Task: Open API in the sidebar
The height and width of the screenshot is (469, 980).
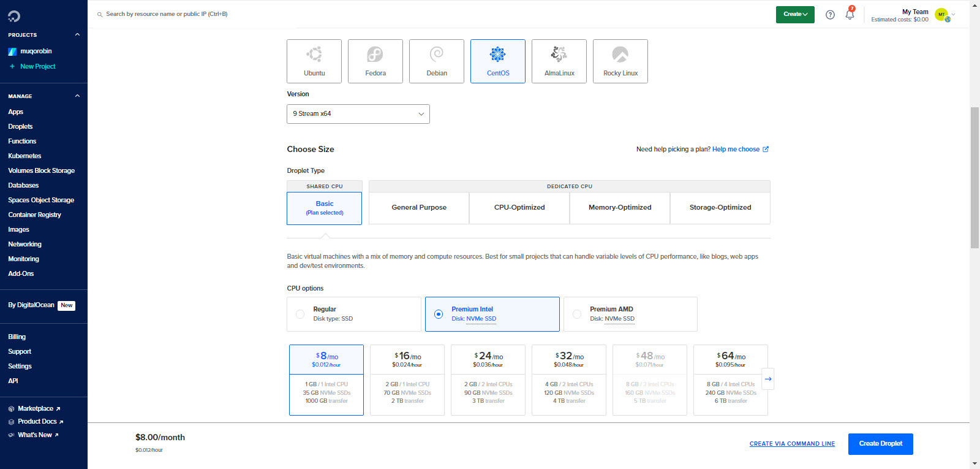Action: point(13,381)
